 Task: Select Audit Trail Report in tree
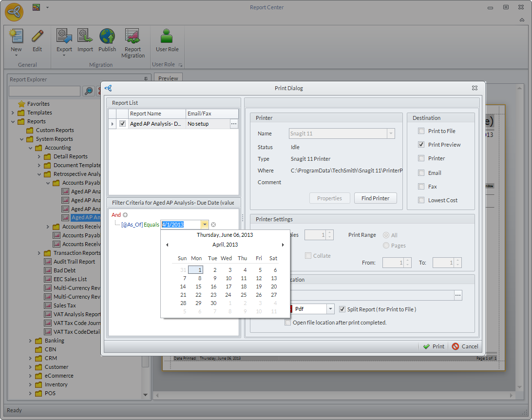74,262
